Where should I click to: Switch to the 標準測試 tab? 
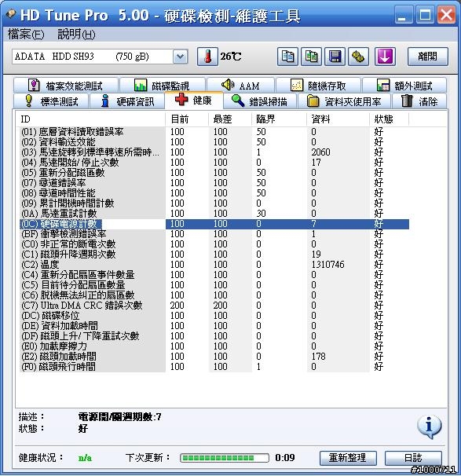(x=51, y=101)
